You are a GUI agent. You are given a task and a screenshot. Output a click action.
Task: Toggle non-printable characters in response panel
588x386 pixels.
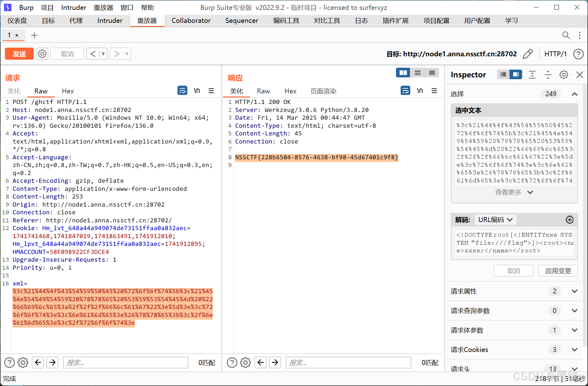[420, 91]
